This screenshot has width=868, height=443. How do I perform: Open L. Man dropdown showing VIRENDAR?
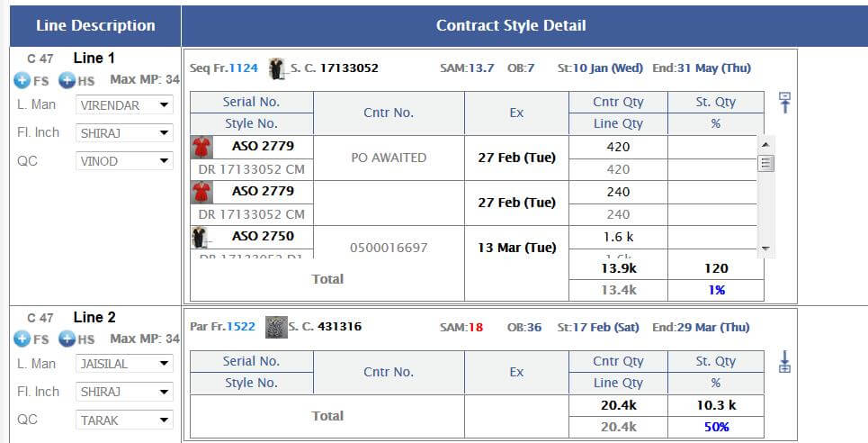(x=124, y=104)
